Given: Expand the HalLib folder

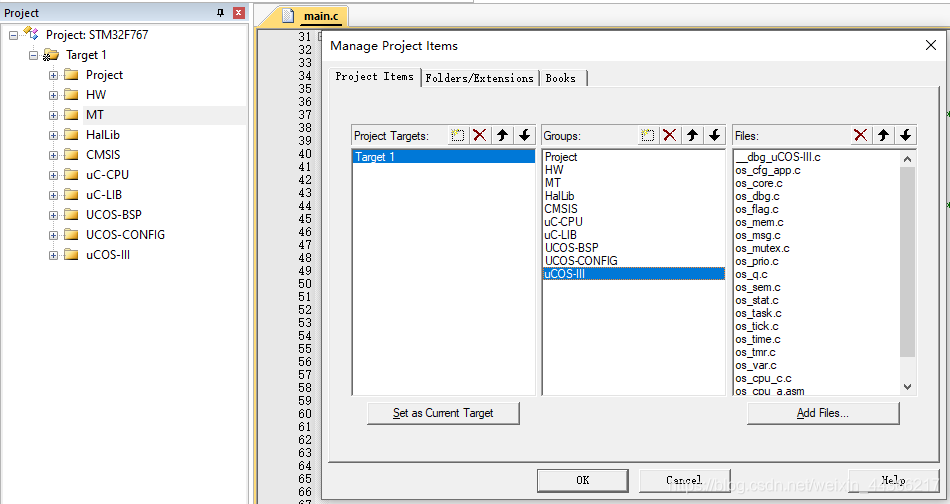Looking at the screenshot, I should click(53, 136).
